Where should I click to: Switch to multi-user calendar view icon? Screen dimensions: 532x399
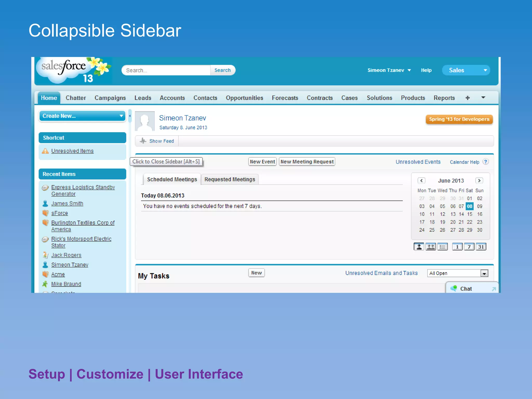[431, 247]
